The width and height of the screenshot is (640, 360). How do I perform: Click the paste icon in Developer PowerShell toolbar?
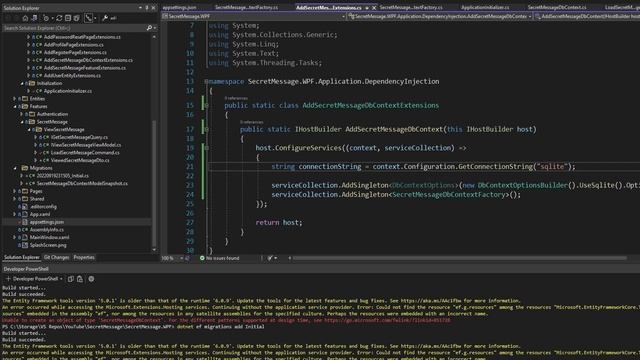[x=80, y=279]
